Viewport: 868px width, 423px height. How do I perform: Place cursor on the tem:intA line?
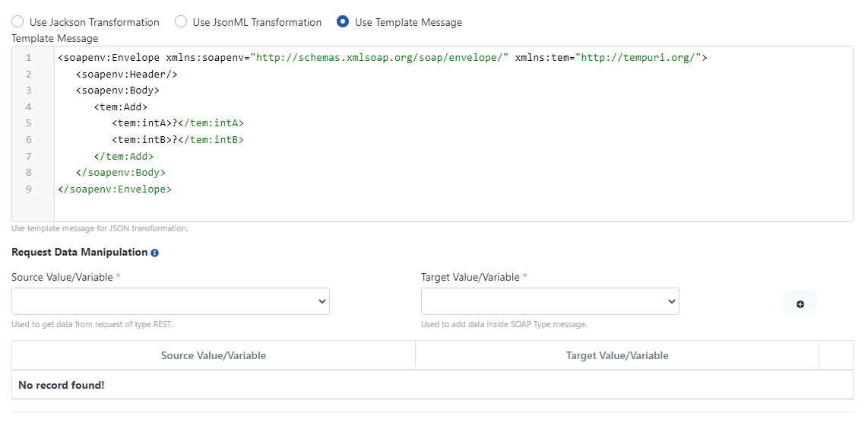(177, 123)
